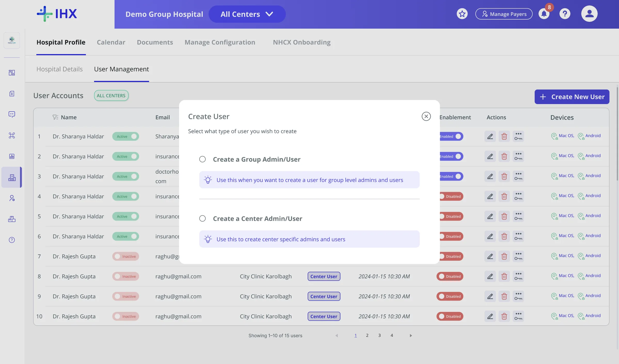The width and height of the screenshot is (619, 364).
Task: Click edit pencil icon for row 9
Action: [490, 296]
